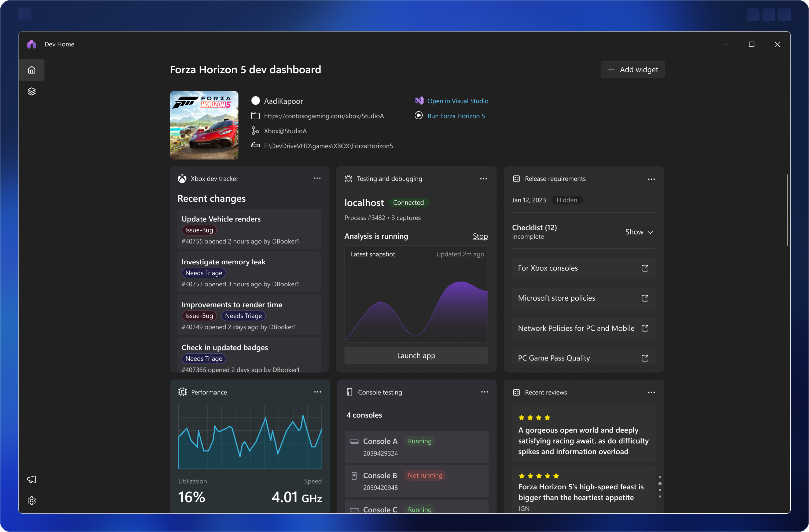This screenshot has height=532, width=809.
Task: Open the For Xbox consoles external link icon
Action: (x=645, y=268)
